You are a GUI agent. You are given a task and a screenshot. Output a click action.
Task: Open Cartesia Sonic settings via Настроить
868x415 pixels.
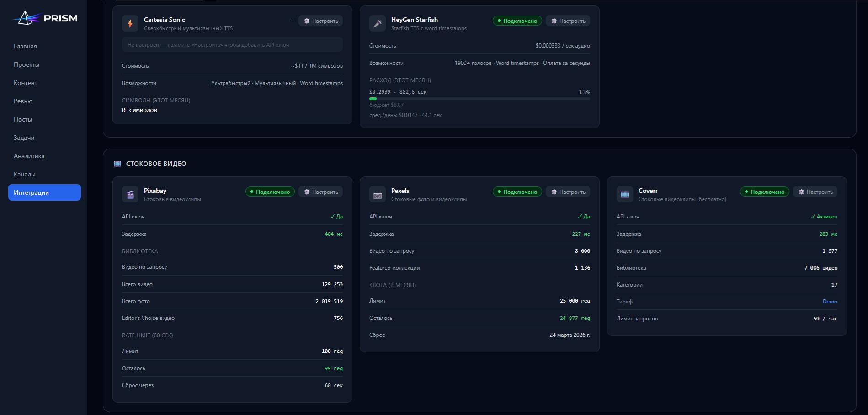tap(321, 21)
